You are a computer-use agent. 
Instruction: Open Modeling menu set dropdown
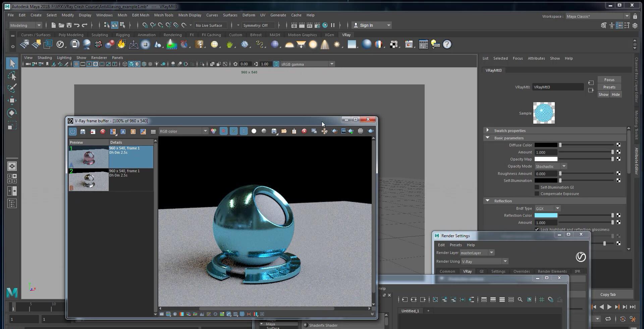[25, 25]
